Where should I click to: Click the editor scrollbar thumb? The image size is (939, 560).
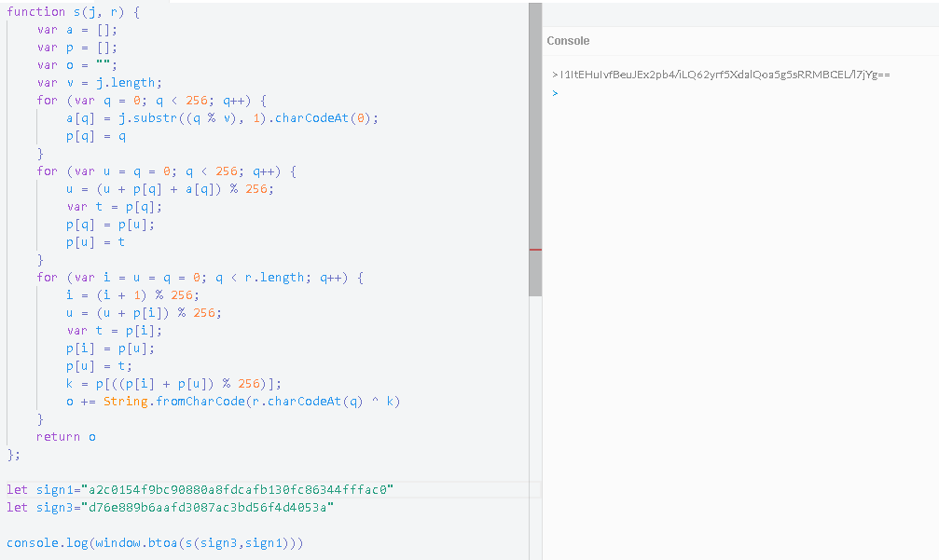534,149
